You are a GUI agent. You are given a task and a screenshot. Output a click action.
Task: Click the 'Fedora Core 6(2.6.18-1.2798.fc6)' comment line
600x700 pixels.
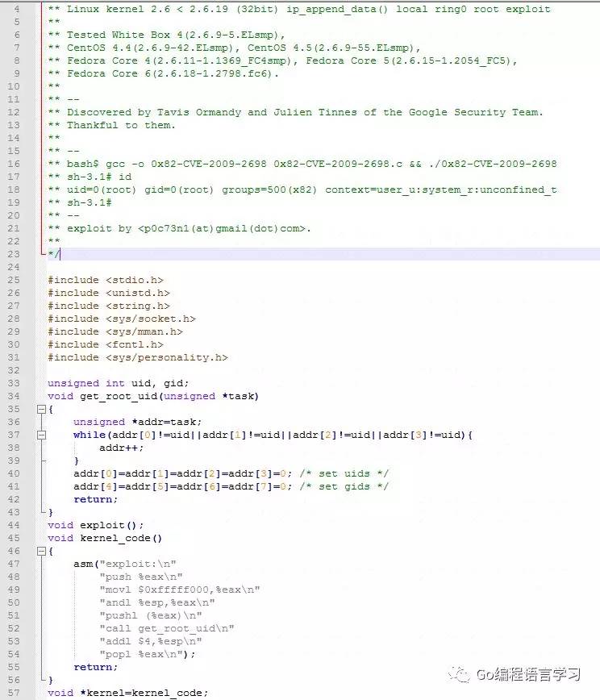[163, 73]
